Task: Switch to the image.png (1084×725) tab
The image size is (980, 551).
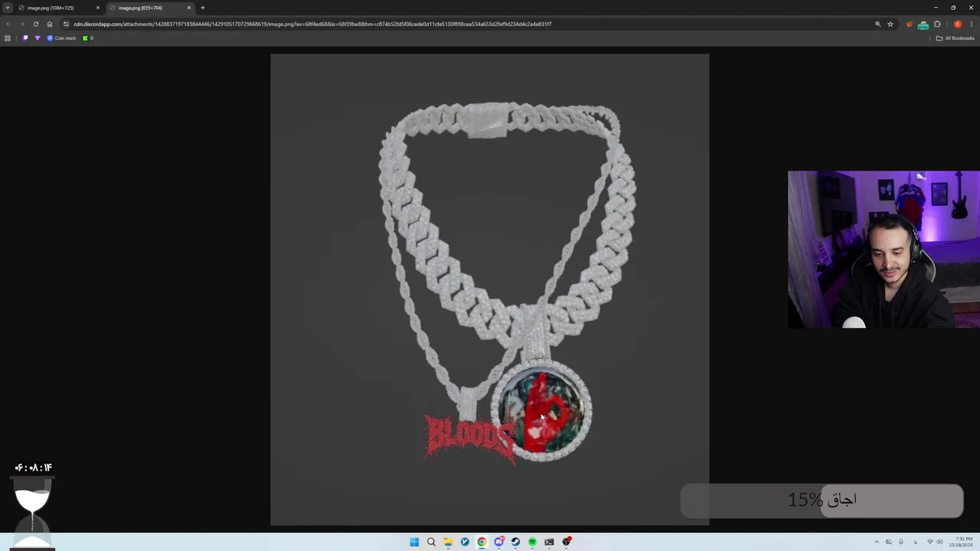Action: (58, 8)
